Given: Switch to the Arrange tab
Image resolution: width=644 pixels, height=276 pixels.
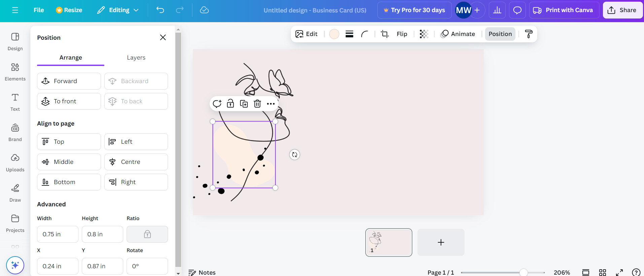Looking at the screenshot, I should point(71,58).
